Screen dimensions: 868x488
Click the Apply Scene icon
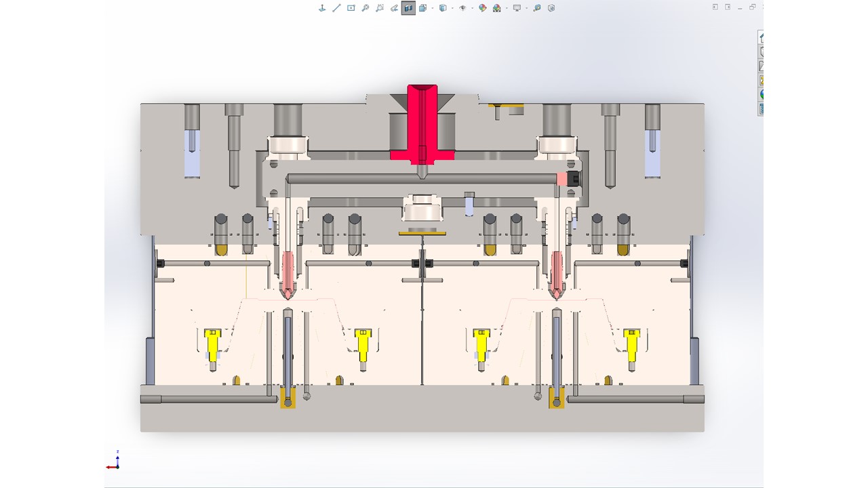click(497, 8)
